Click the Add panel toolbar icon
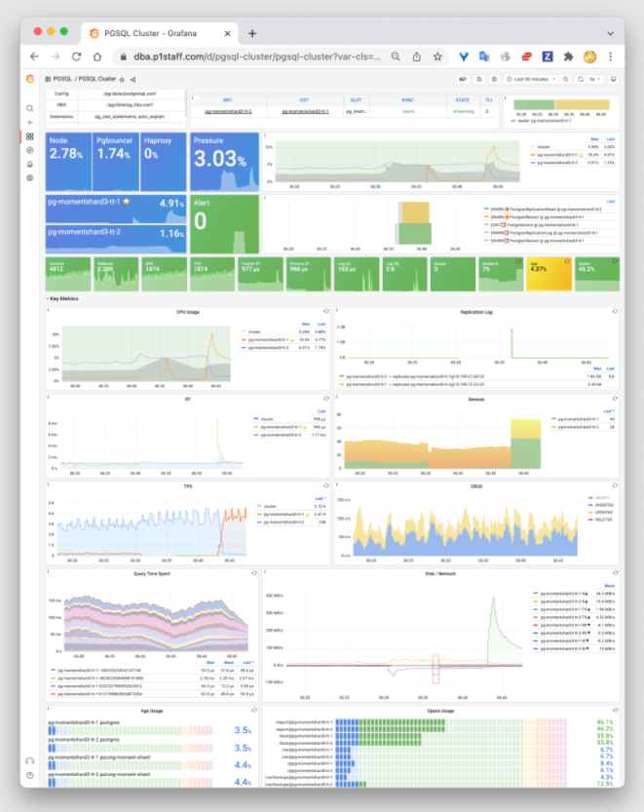The image size is (644, 812). (463, 79)
